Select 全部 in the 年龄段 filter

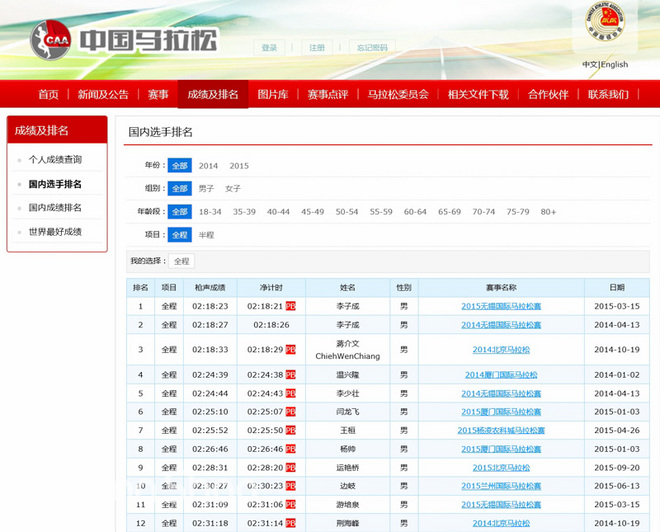180,212
